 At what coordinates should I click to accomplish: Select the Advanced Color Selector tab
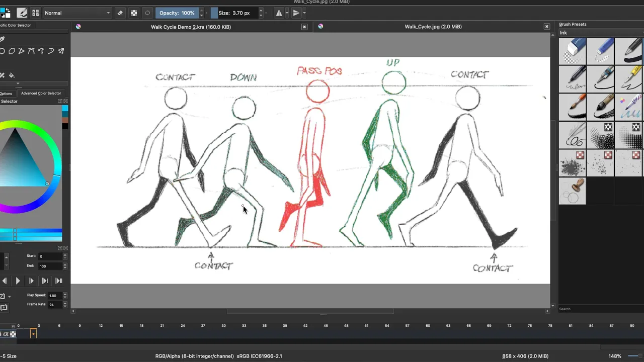point(41,93)
